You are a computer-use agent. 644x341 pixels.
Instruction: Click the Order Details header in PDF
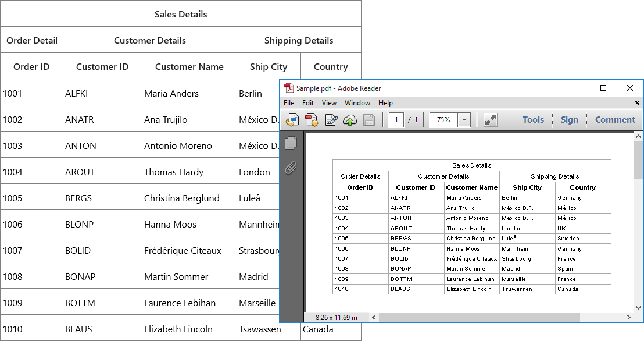360,176
